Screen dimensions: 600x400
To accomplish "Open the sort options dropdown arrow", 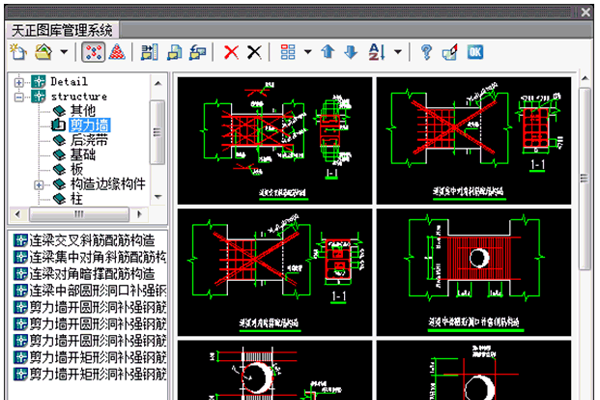I will click(398, 52).
